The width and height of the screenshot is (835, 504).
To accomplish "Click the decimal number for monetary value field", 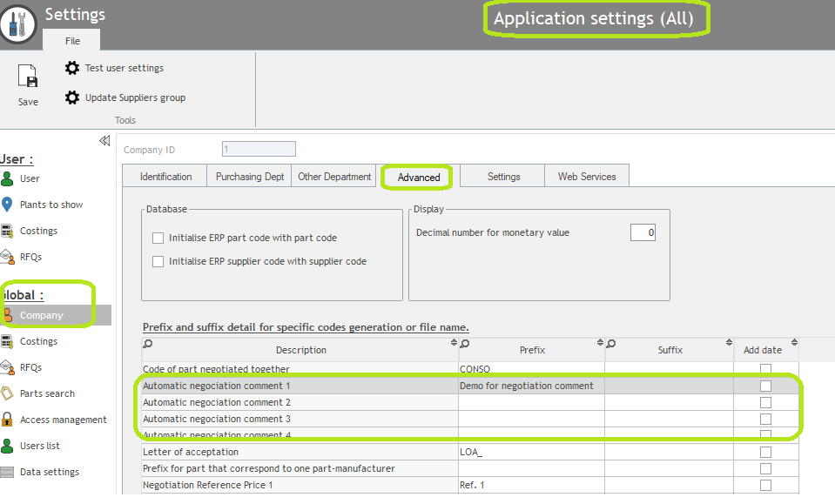I will point(643,232).
